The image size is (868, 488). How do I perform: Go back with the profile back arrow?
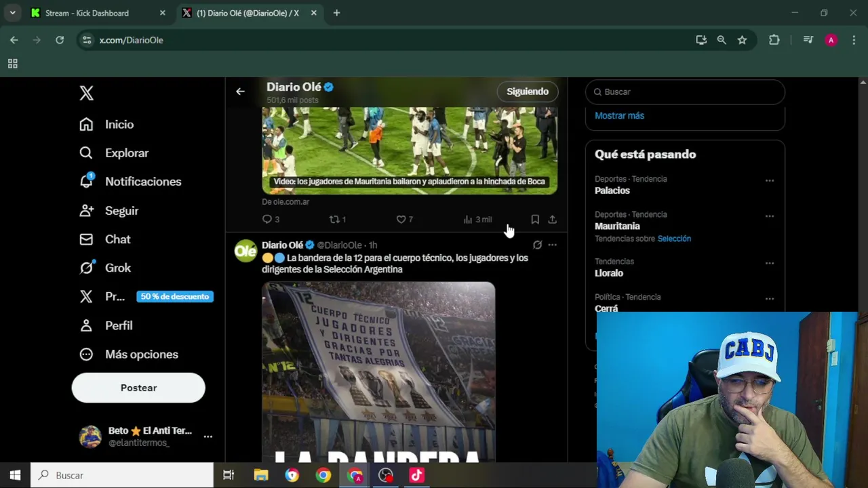tap(240, 91)
